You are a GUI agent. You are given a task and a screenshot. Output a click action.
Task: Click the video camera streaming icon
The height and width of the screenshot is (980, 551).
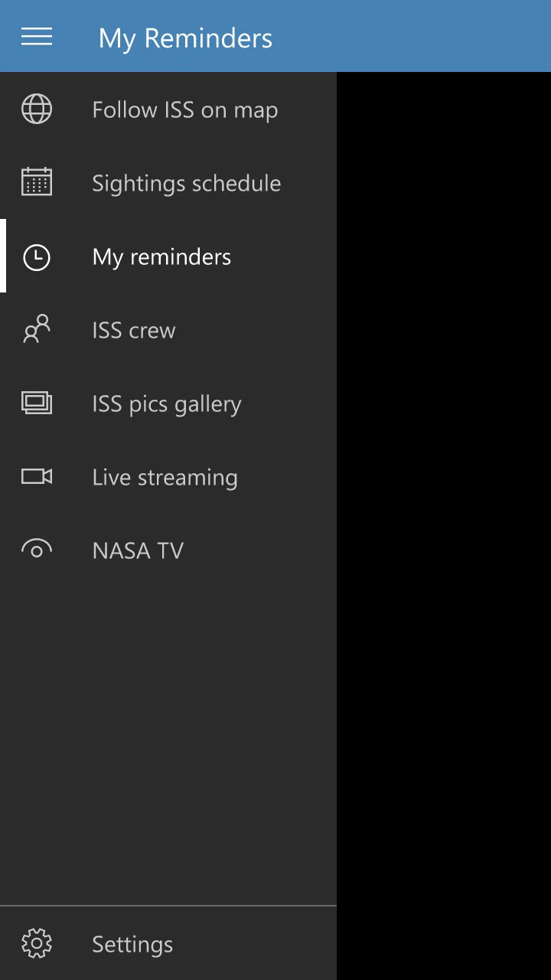[37, 477]
